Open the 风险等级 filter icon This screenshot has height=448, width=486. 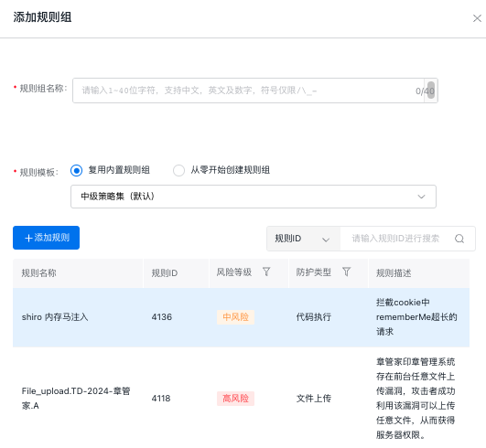coord(266,272)
